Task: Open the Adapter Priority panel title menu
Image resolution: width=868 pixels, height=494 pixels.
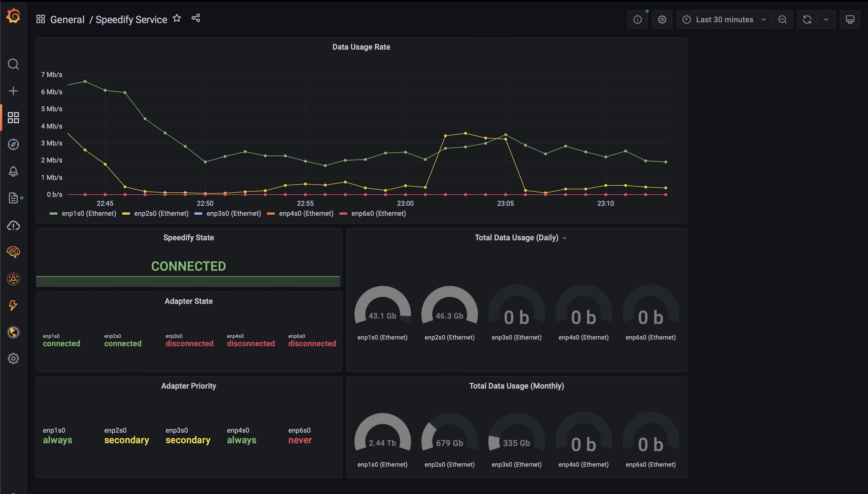Action: point(188,386)
